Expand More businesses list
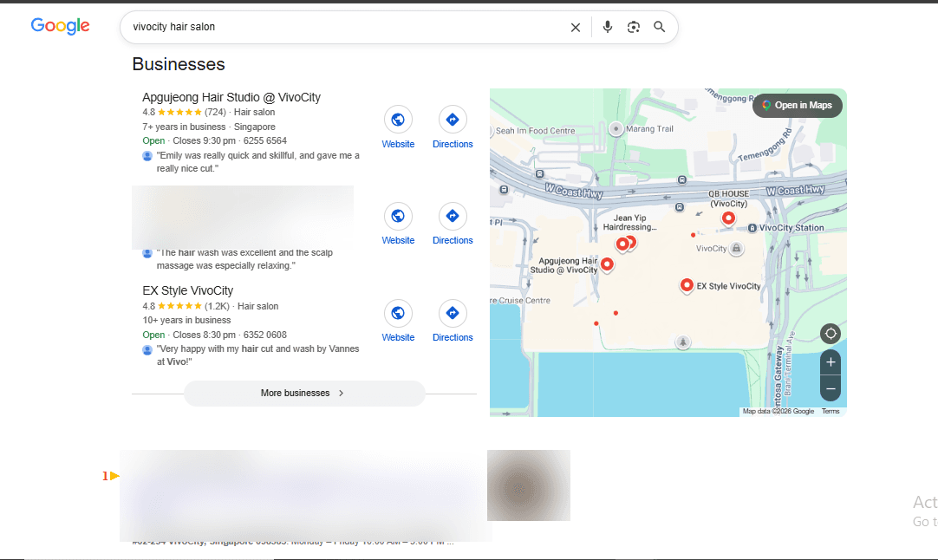Viewport: 938px width, 560px height. [304, 393]
